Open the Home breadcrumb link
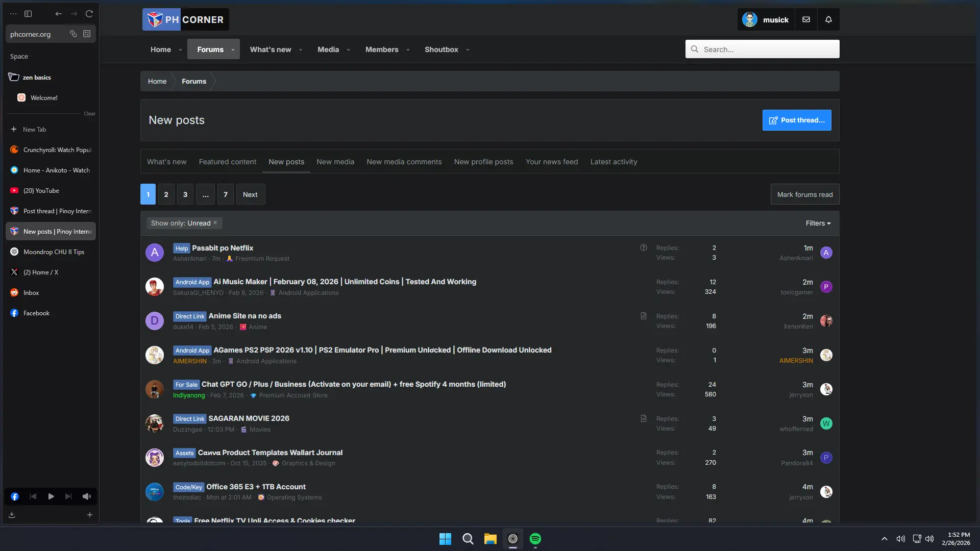Screen dimensions: 980x551 pos(157,81)
